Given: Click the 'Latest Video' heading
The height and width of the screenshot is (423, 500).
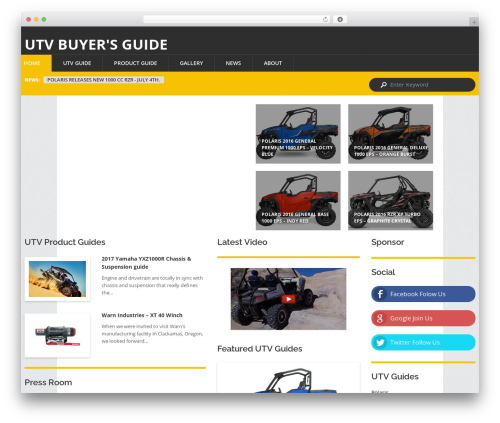Looking at the screenshot, I should pos(242,242).
